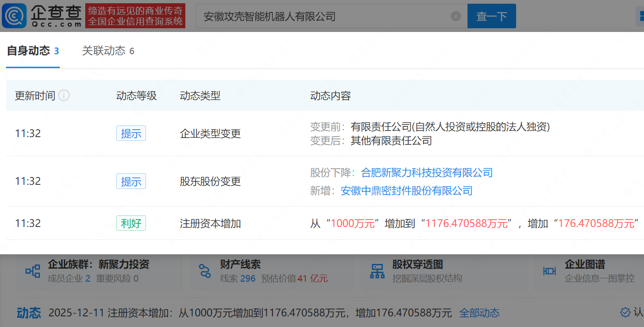Click the certification badge icon near 认证
This screenshot has width=644, height=327.
click(x=626, y=313)
